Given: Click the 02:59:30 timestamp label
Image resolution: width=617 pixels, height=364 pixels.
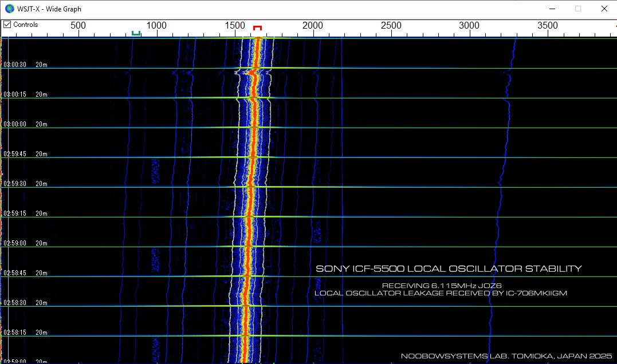Looking at the screenshot, I should click(15, 184).
